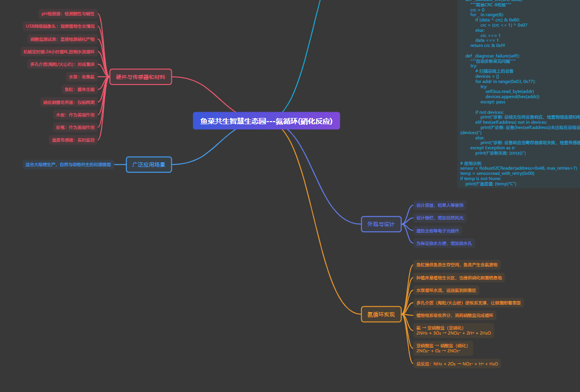Click the 遮挡主板等电子元器件 node
This screenshot has width=580, height=392.
[x=437, y=230]
